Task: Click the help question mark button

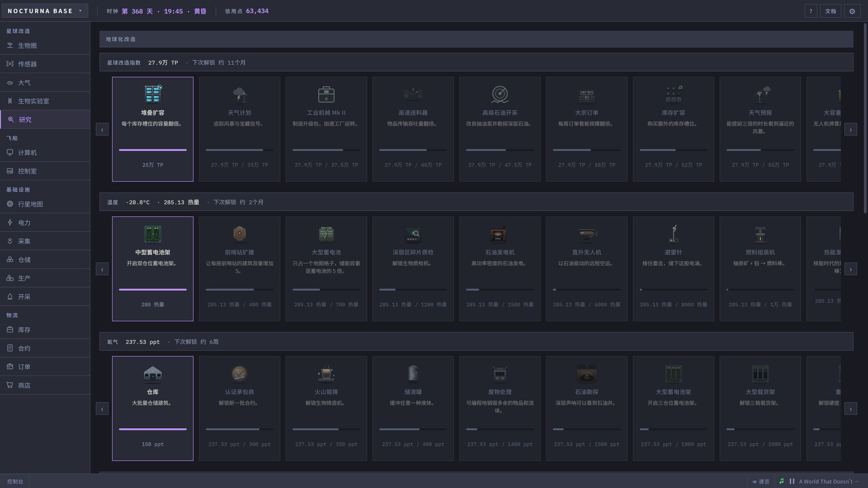Action: [x=811, y=11]
